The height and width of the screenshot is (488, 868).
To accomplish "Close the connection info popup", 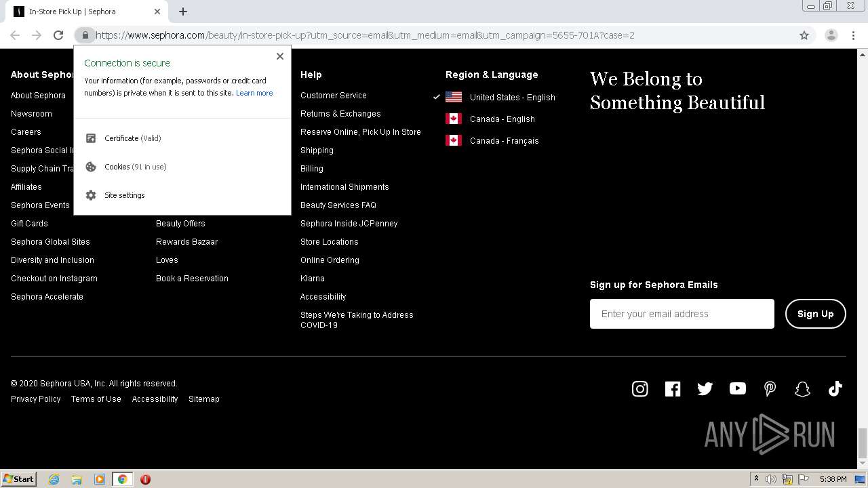I will pos(280,56).
